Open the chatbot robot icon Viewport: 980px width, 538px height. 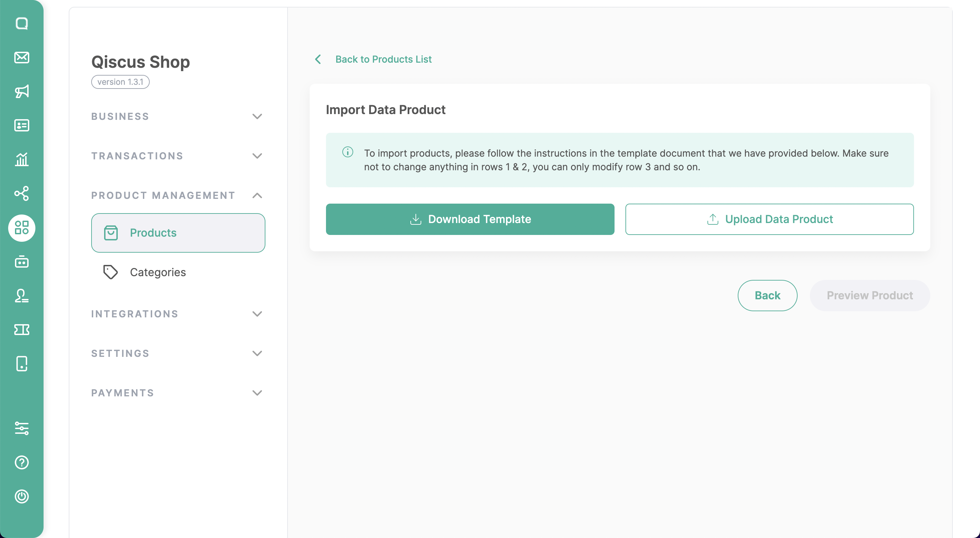22,262
